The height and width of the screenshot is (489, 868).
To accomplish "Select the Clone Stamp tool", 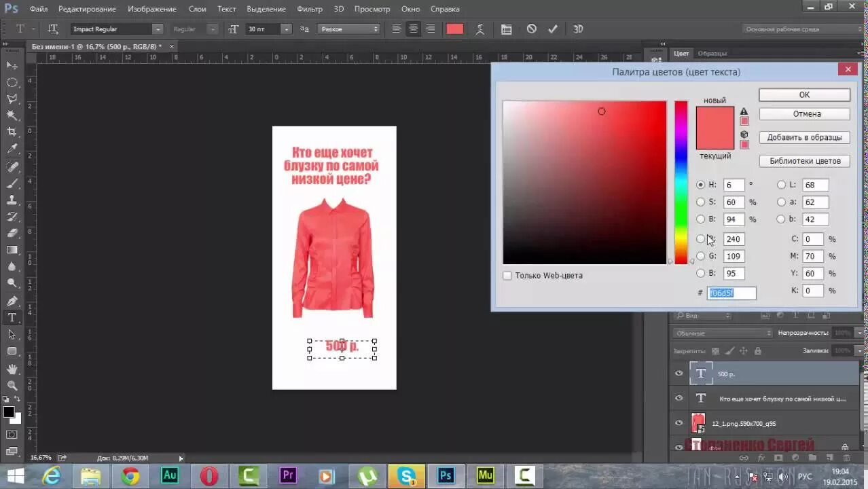I will [12, 200].
